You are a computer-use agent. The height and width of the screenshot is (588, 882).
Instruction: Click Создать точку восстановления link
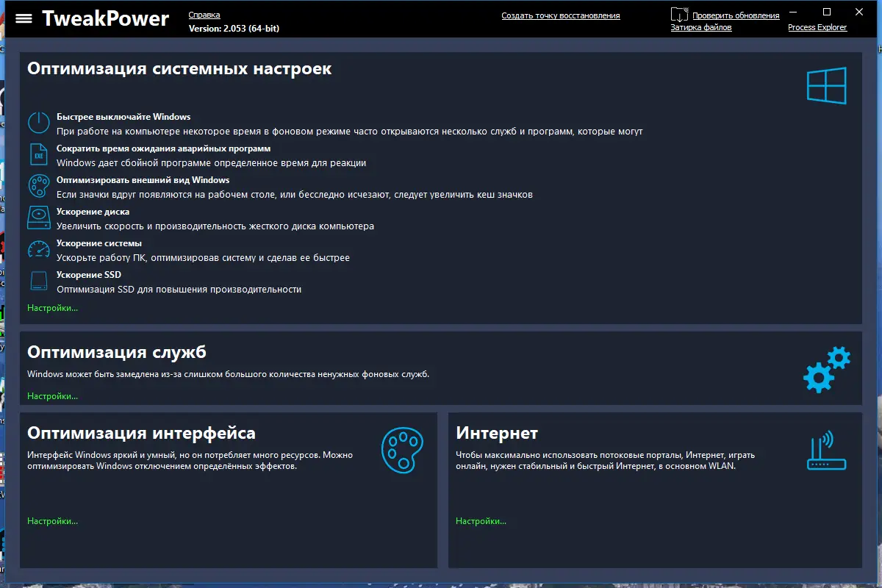(561, 15)
